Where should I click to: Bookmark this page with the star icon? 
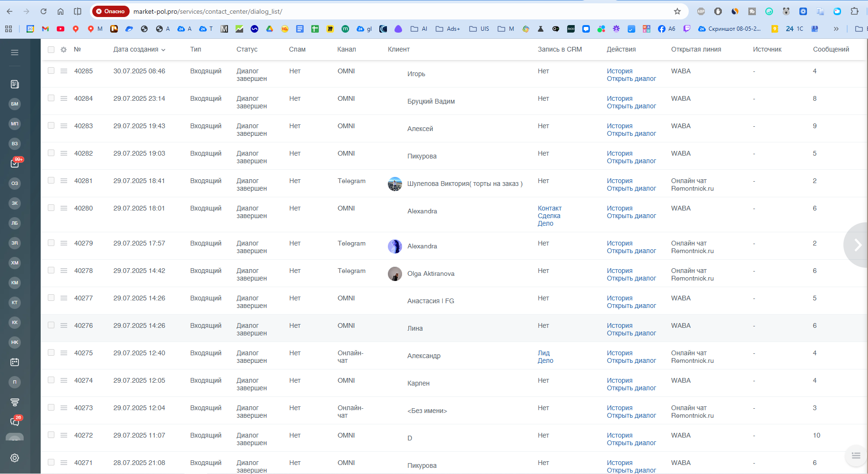tap(677, 11)
